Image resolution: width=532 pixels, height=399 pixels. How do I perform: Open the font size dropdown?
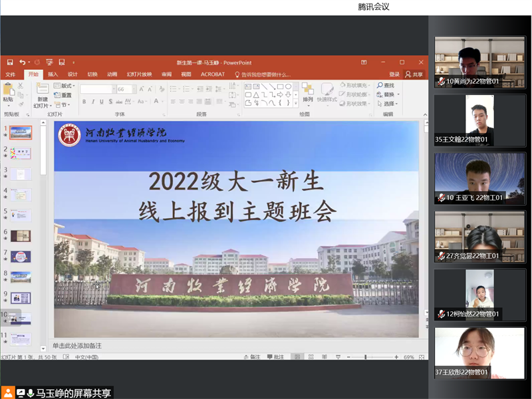tap(131, 89)
